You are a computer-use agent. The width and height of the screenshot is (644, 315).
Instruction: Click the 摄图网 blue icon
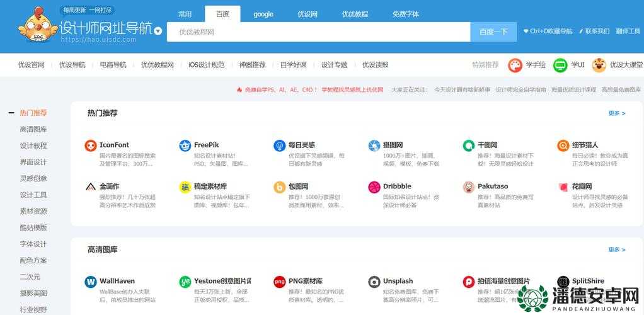pyautogui.click(x=374, y=146)
